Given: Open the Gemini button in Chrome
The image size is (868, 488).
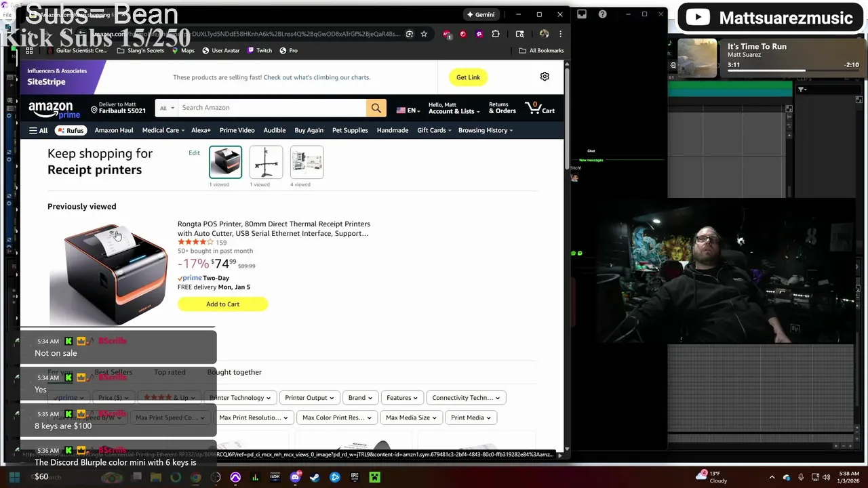Looking at the screenshot, I should point(480,14).
